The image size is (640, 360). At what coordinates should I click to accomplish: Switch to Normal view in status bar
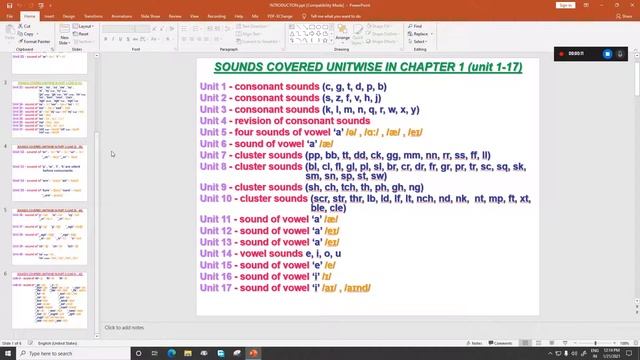coord(525,343)
